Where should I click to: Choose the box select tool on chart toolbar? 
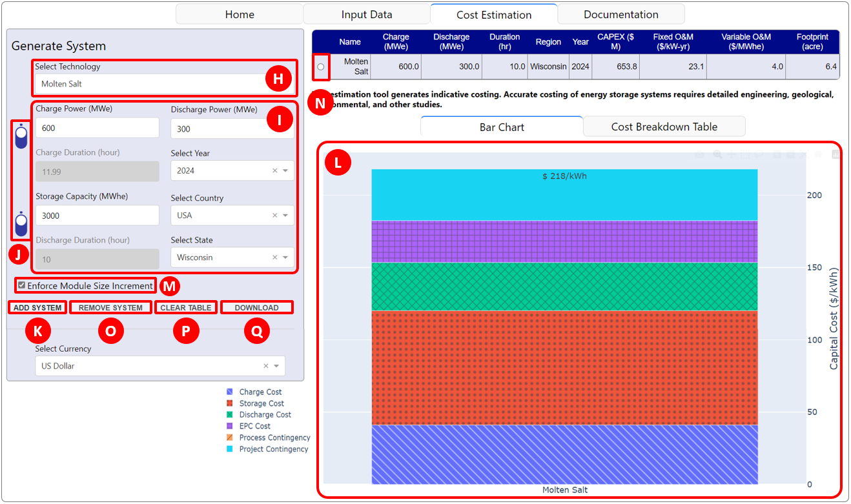[x=744, y=155]
